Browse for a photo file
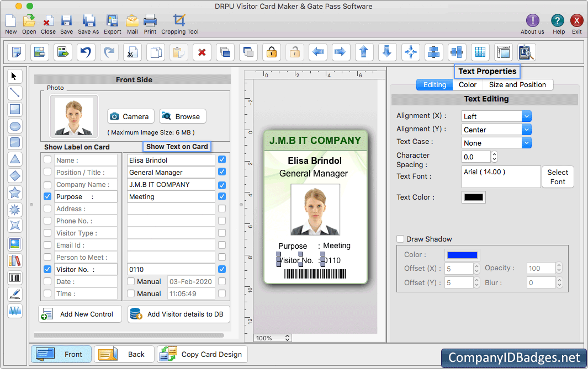The image size is (588, 369). click(x=183, y=116)
